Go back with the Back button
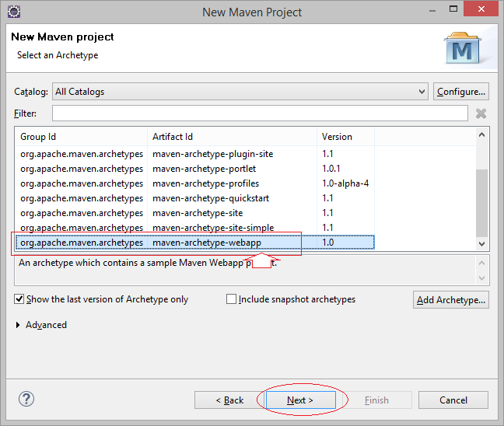This screenshot has height=426, width=504. click(x=229, y=400)
